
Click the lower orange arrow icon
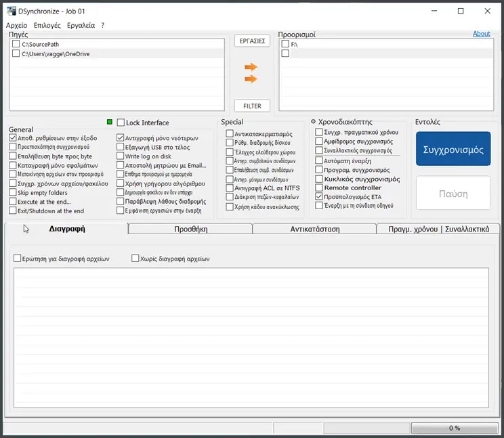click(x=251, y=79)
